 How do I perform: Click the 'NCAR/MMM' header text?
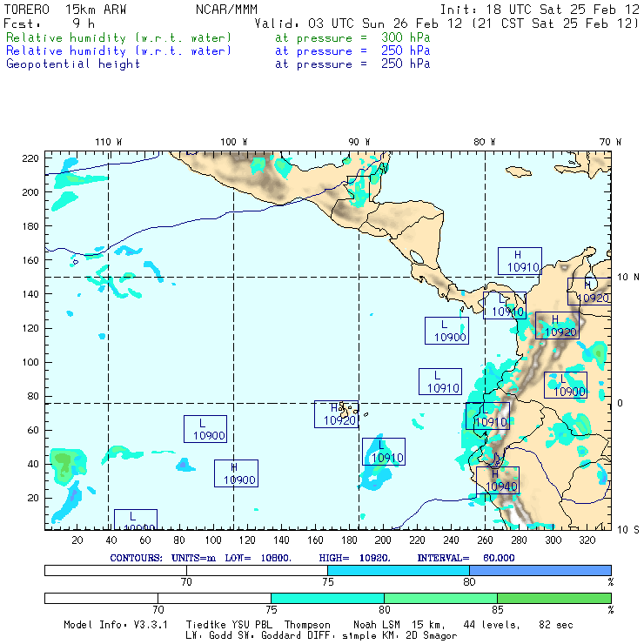tap(226, 10)
